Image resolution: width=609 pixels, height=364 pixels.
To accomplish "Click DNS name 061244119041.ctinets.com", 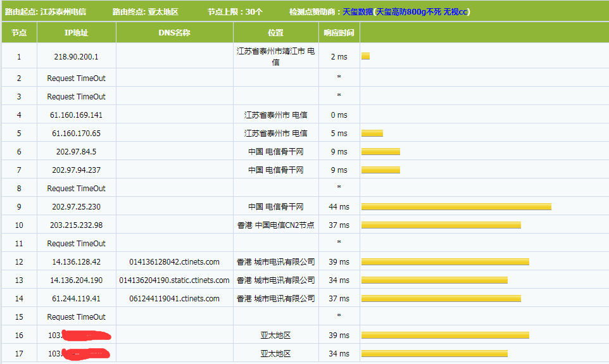I will 174,299.
